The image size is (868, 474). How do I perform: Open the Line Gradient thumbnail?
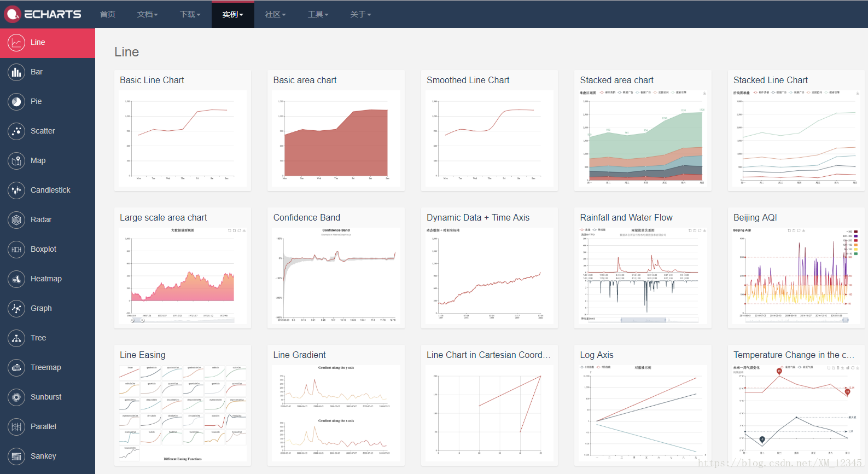pos(336,413)
